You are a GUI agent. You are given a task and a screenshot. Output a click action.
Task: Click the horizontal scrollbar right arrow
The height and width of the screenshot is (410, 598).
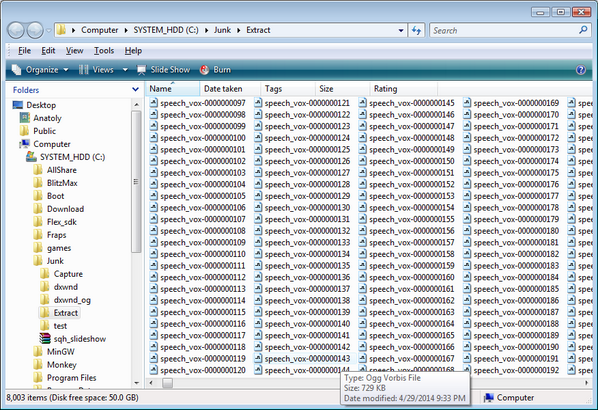point(587,383)
